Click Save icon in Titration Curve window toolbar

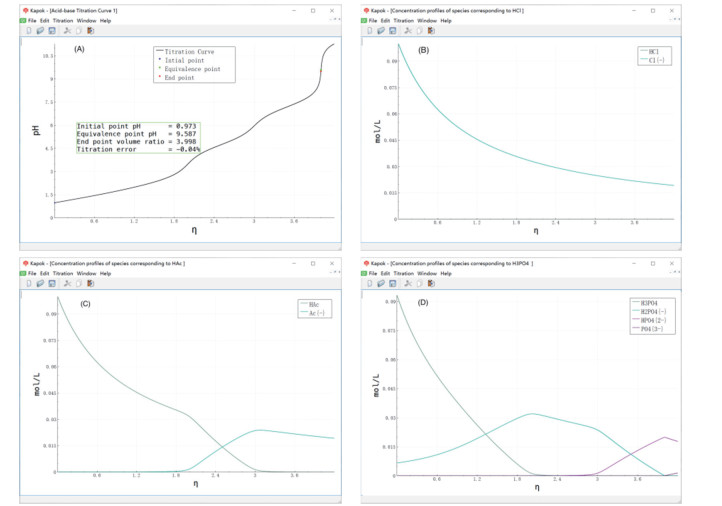point(52,30)
